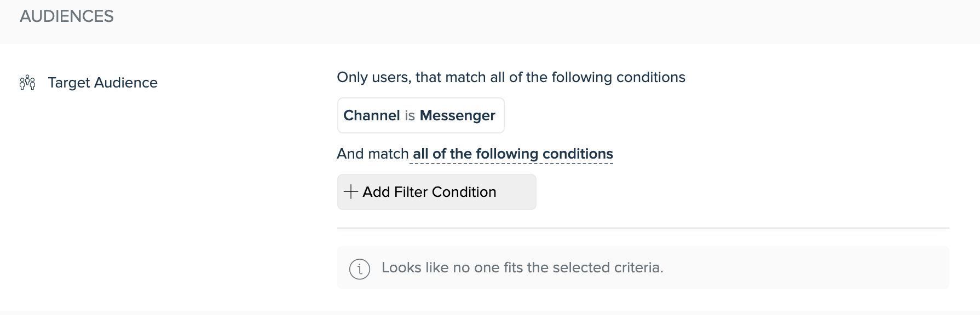Click 'Looks like no one fits the selected criteria' message

(522, 267)
